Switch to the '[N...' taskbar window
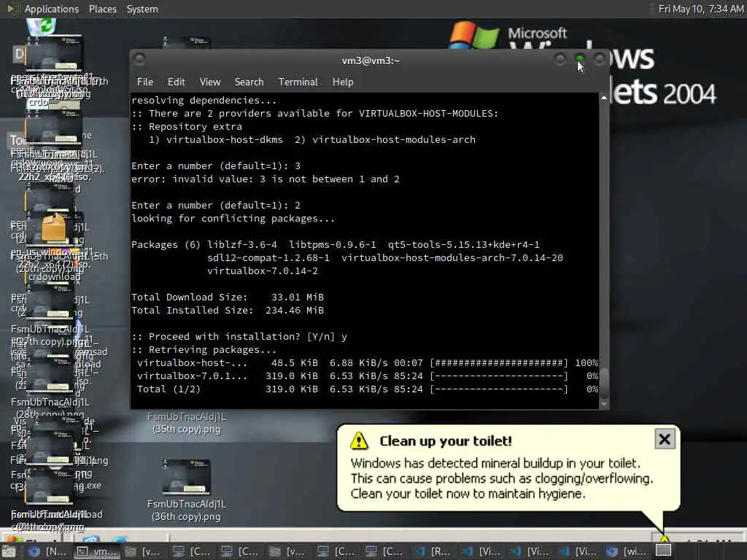 coord(47,551)
